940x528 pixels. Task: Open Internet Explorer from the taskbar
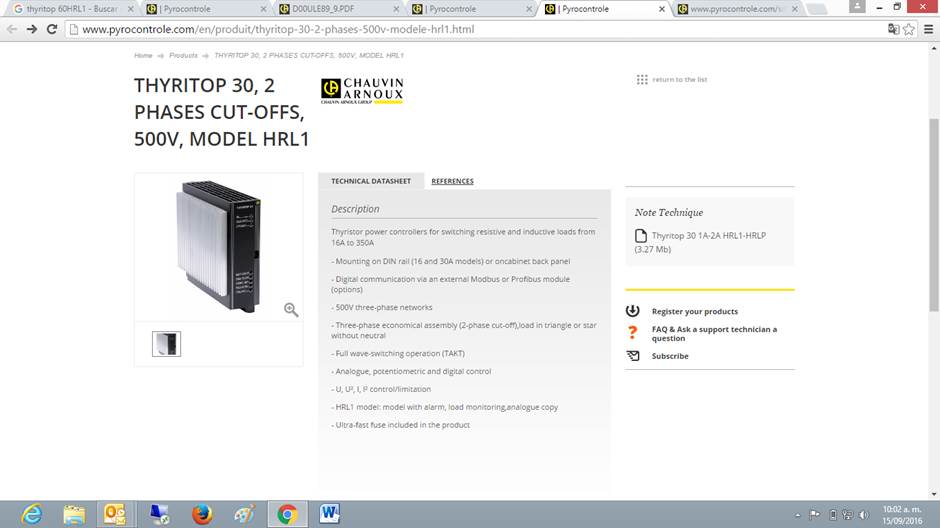click(x=31, y=514)
